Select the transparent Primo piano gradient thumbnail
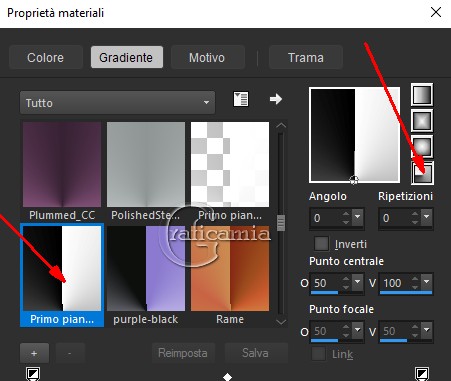451x381 pixels. tap(230, 164)
